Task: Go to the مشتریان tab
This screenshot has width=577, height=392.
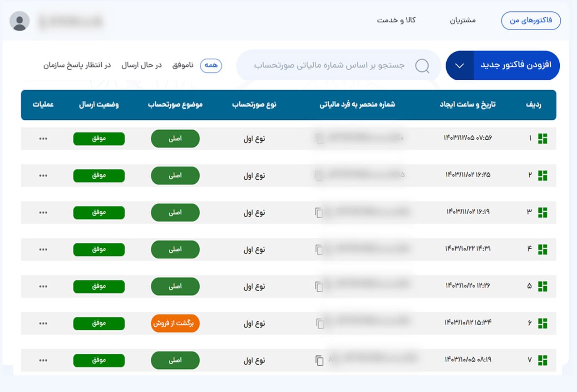Action: click(x=463, y=20)
